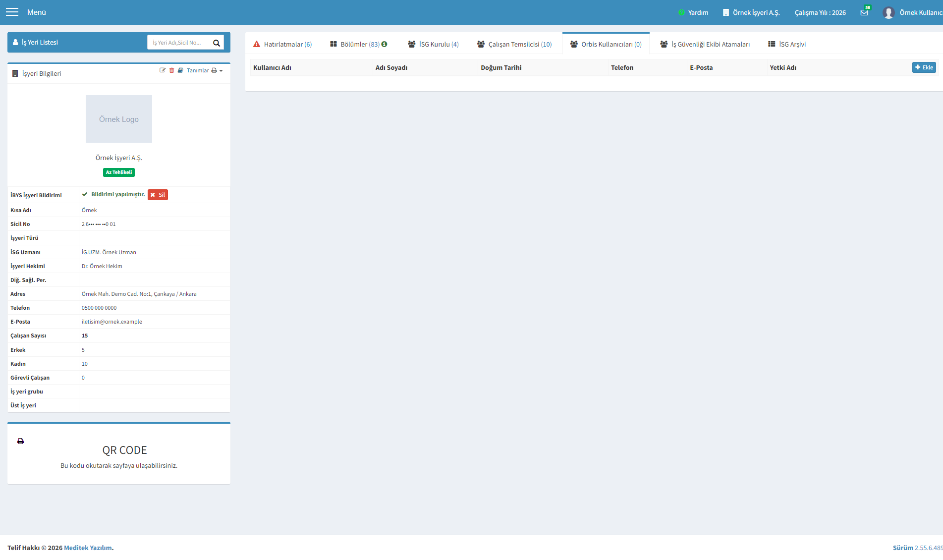Click the info icon next to Bölümler

[x=384, y=44]
